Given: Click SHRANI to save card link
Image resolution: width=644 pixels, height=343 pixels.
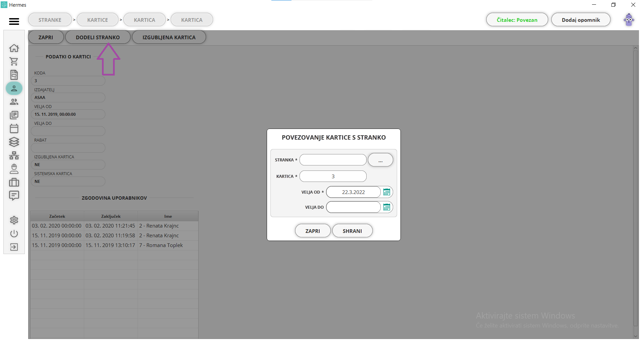Looking at the screenshot, I should click(352, 231).
